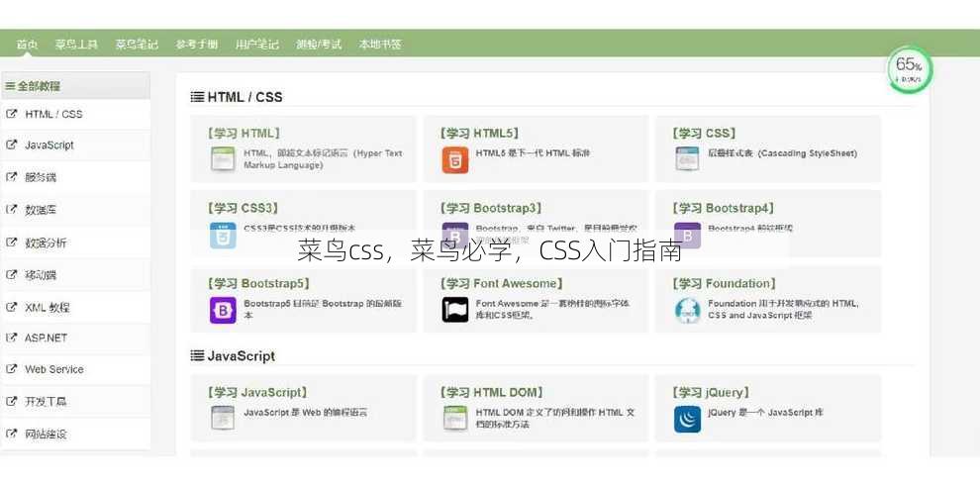Open the 首页 nav tab
The image size is (980, 485).
28,45
